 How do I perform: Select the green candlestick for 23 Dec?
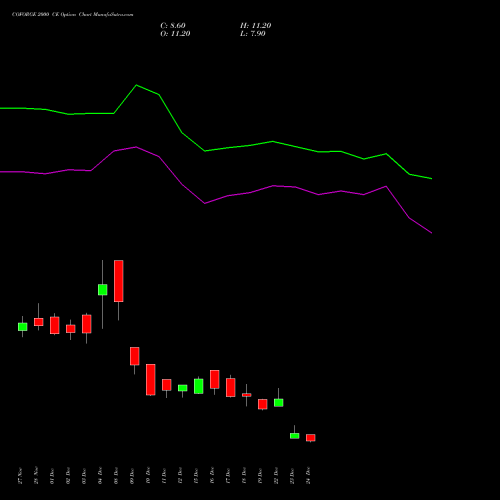click(x=295, y=436)
